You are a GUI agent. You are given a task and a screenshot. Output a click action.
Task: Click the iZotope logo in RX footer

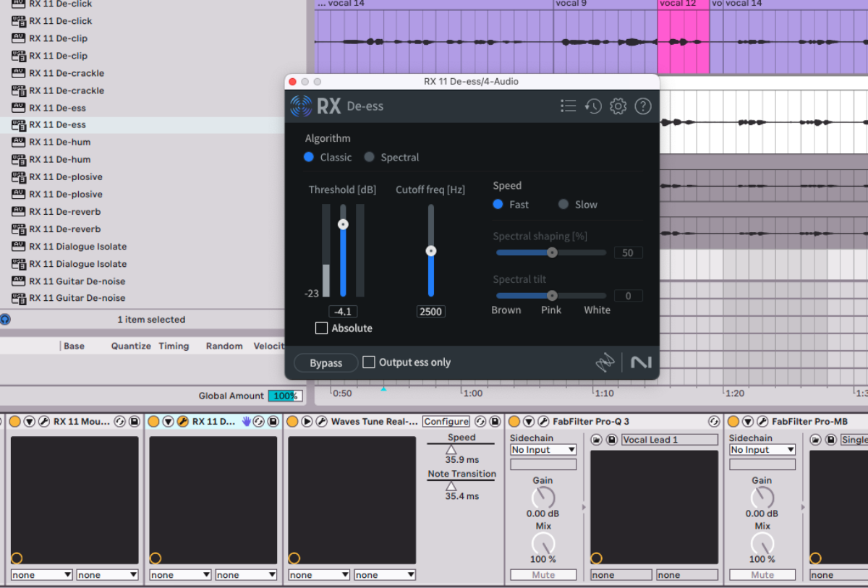[x=605, y=362]
